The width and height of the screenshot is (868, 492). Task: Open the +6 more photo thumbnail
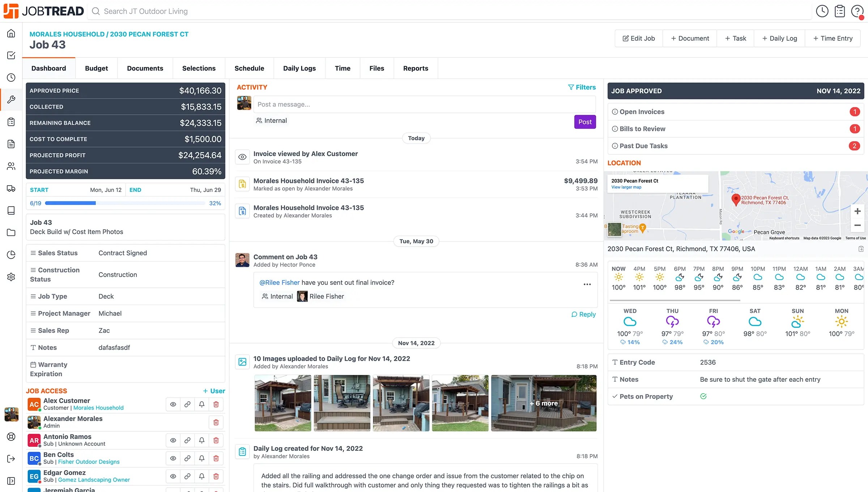coord(544,403)
